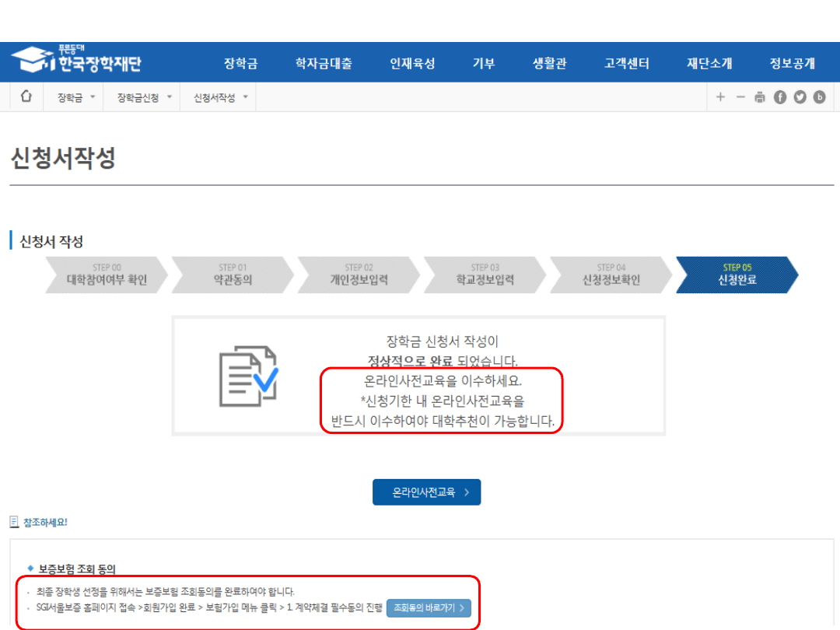
Task: Click the STEP 02 개인정보입력 step
Action: (x=358, y=275)
